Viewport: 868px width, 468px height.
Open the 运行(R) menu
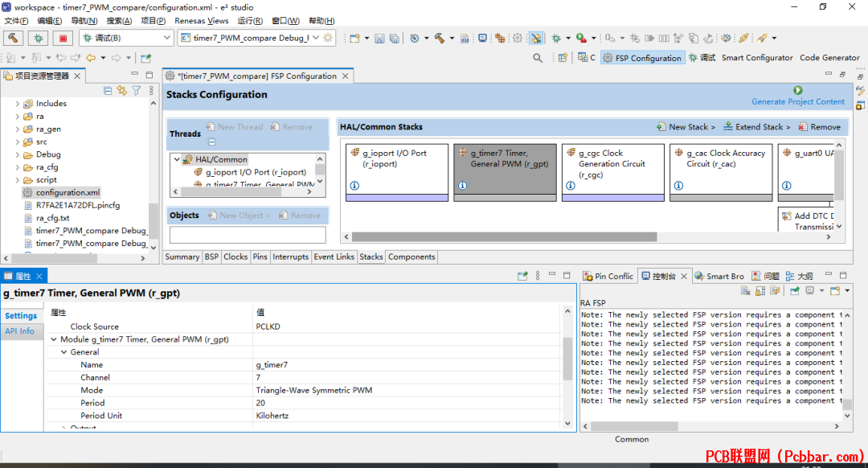tap(250, 20)
